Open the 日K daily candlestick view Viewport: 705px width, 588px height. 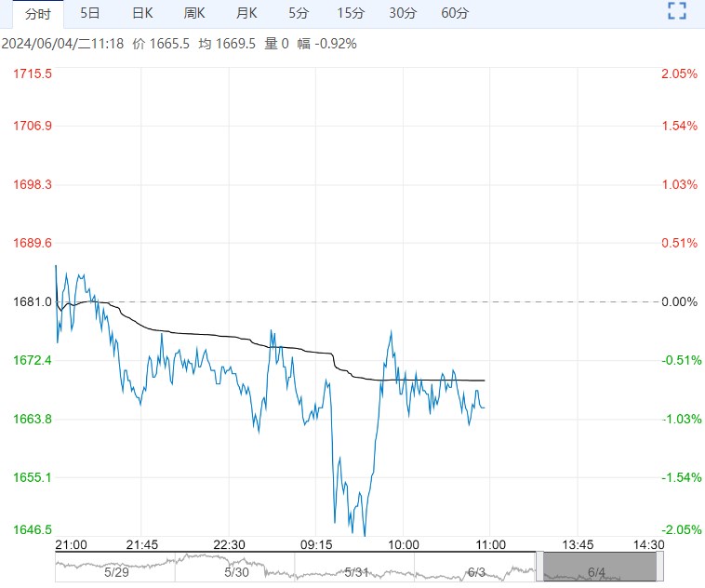pos(142,13)
